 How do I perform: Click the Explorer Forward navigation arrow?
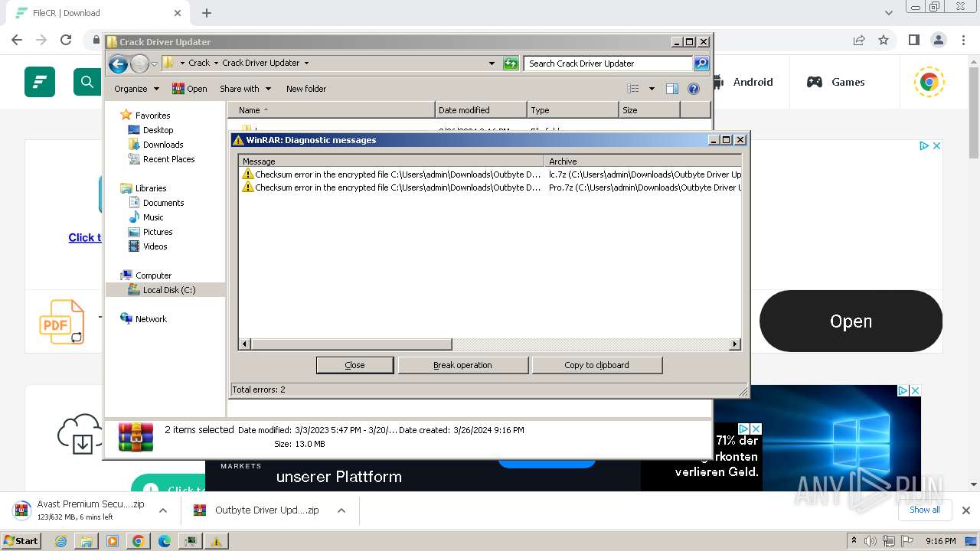139,64
